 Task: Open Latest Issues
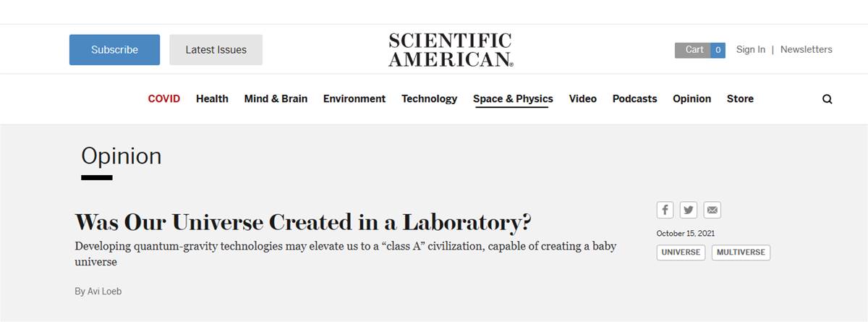pos(216,50)
